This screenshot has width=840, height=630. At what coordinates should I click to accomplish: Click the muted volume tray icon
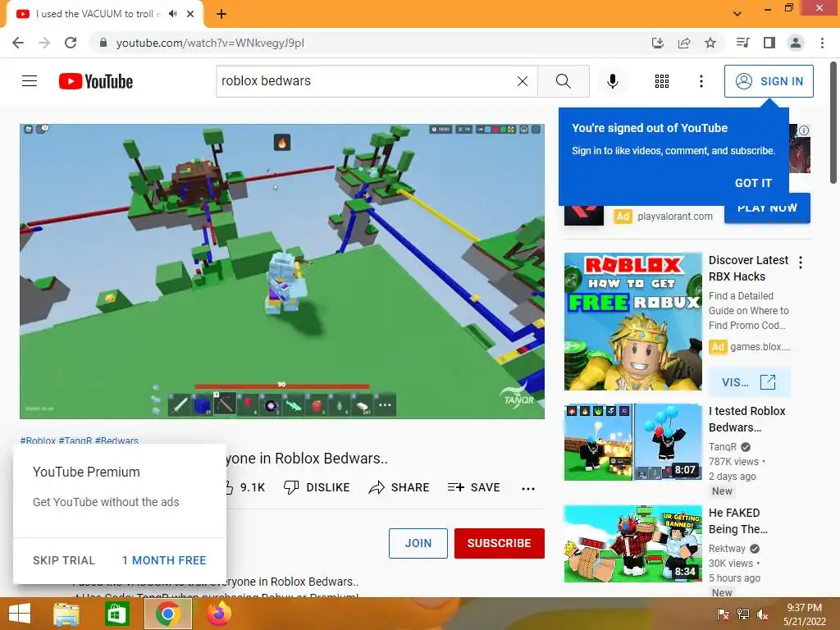click(x=762, y=614)
